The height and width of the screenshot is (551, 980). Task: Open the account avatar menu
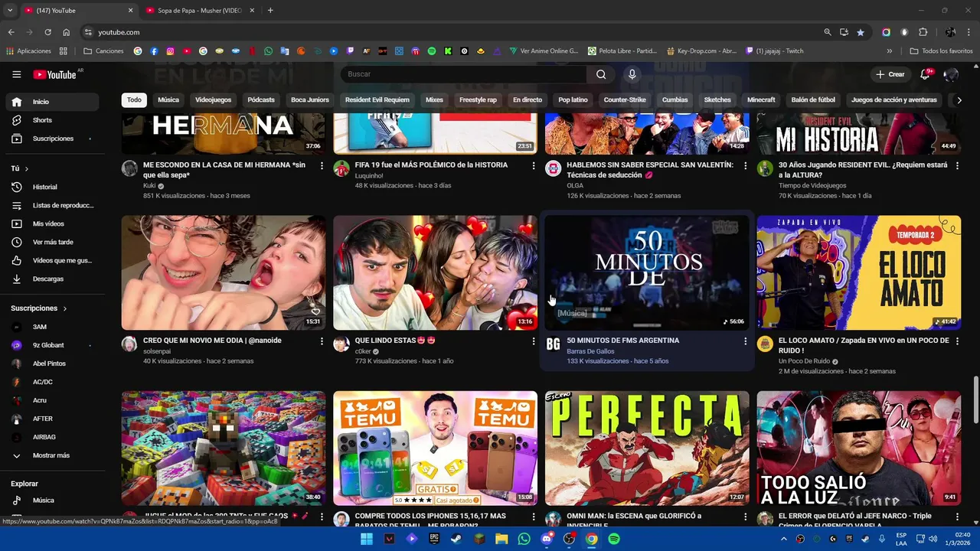(951, 74)
